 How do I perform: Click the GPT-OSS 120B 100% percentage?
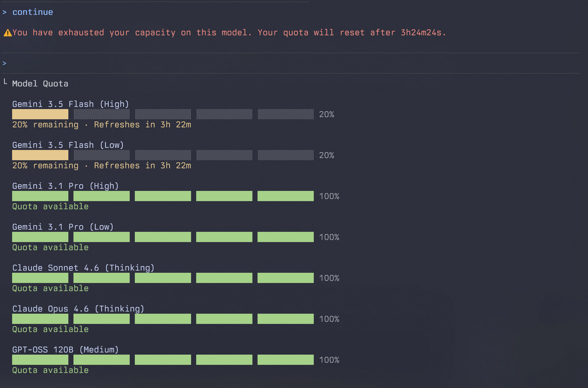coord(329,360)
